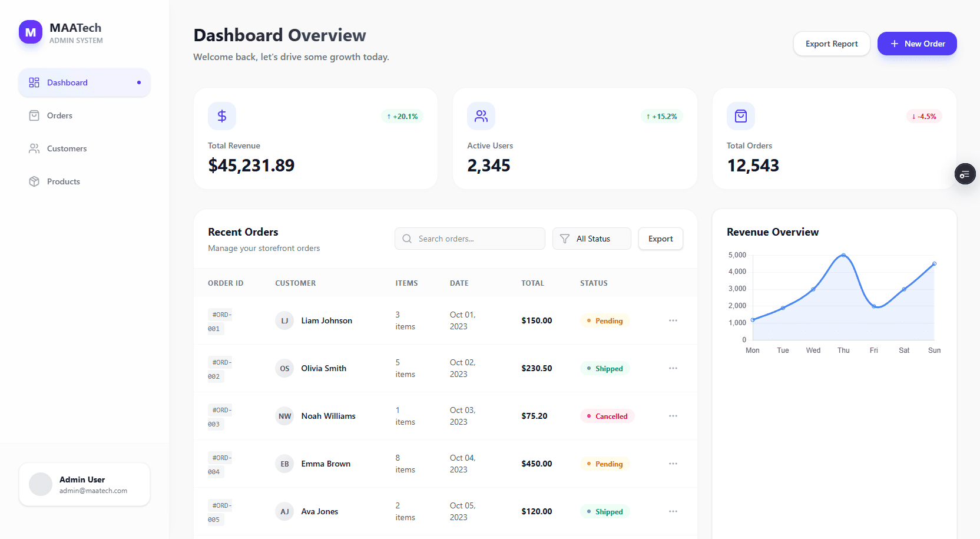Go to Orders in the sidebar

(59, 115)
